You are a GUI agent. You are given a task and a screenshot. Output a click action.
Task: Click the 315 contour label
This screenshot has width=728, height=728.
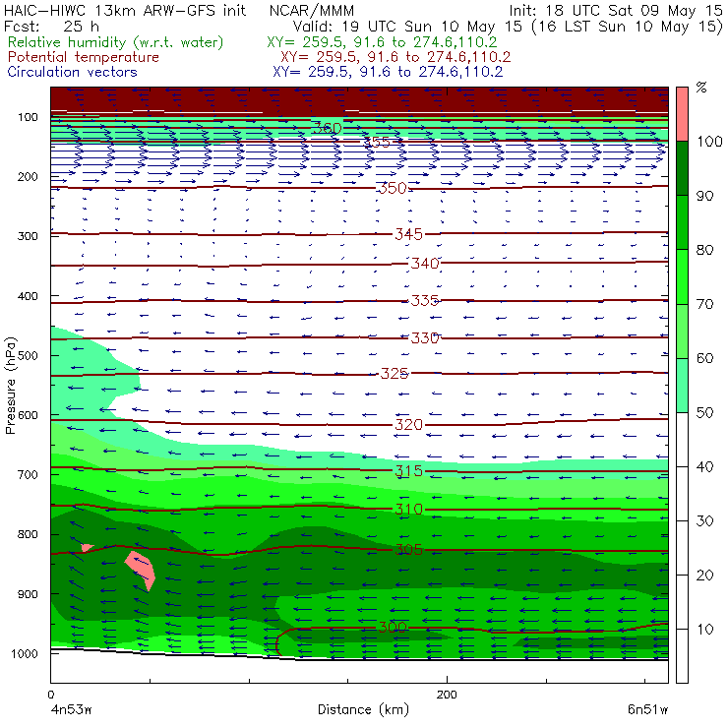coord(408,471)
